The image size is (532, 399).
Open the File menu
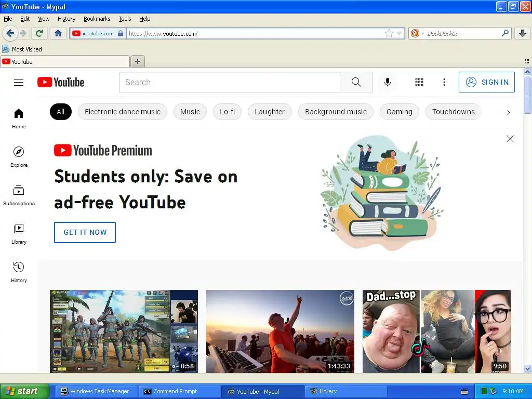pyautogui.click(x=8, y=19)
